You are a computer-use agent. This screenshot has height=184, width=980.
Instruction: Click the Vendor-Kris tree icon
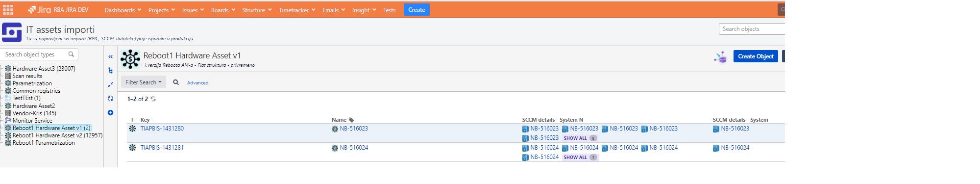pos(8,113)
